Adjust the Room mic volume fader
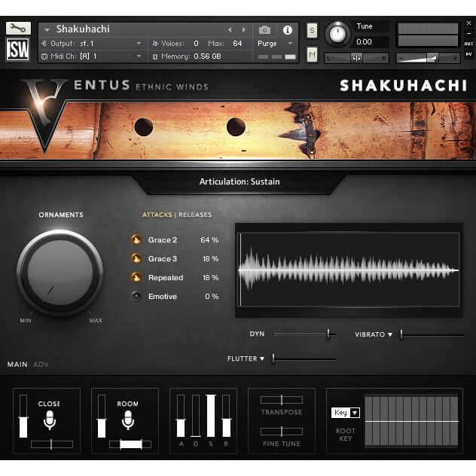The image size is (476, 476). click(102, 416)
